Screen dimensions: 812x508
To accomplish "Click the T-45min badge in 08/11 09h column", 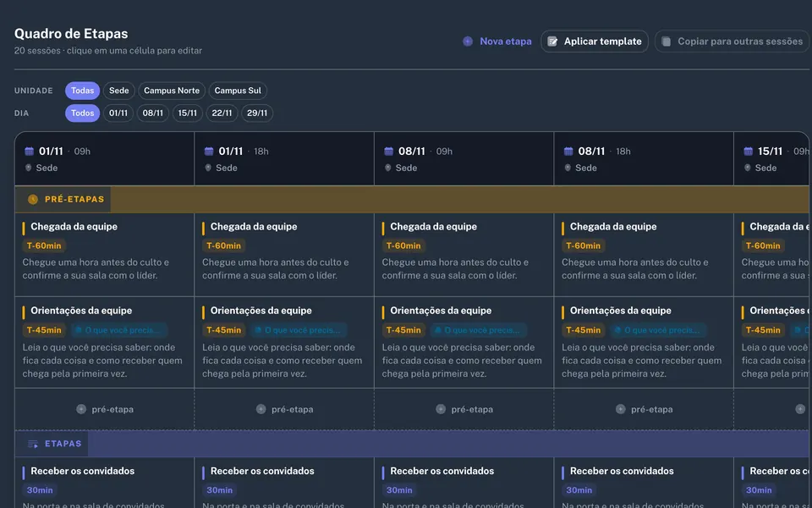I will point(403,330).
